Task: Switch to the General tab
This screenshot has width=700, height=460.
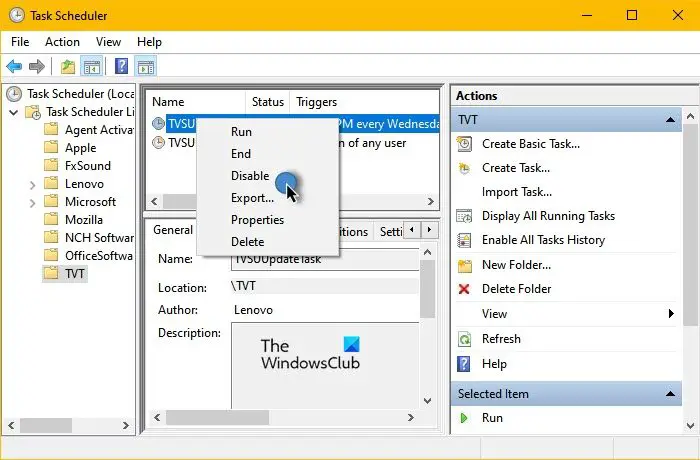Action: 173,230
